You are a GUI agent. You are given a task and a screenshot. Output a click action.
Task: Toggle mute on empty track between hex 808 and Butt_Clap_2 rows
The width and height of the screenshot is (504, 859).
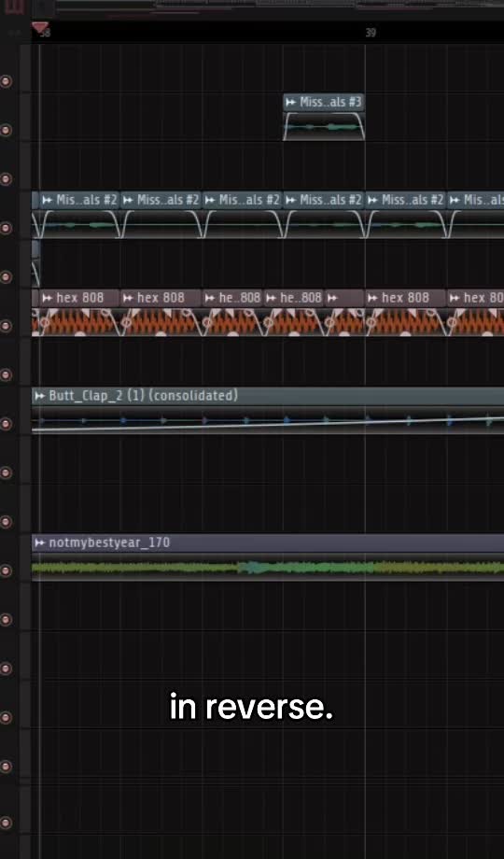[x=6, y=374]
